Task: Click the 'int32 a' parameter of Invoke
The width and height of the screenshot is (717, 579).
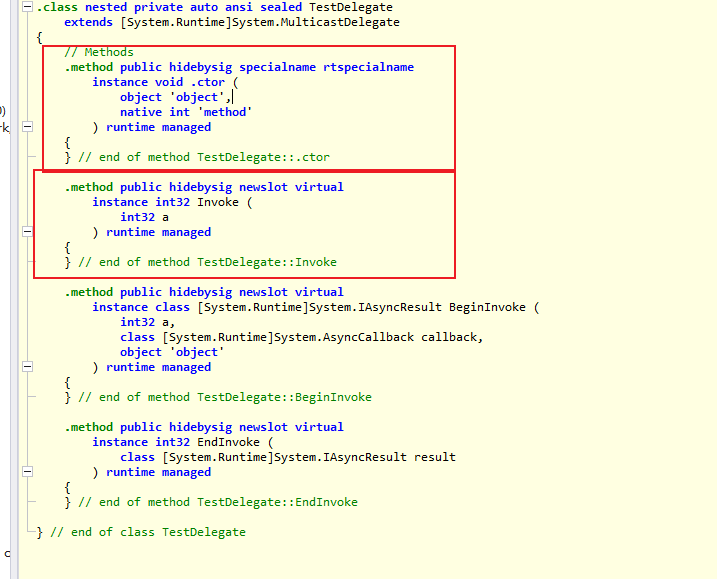Action: coord(144,217)
